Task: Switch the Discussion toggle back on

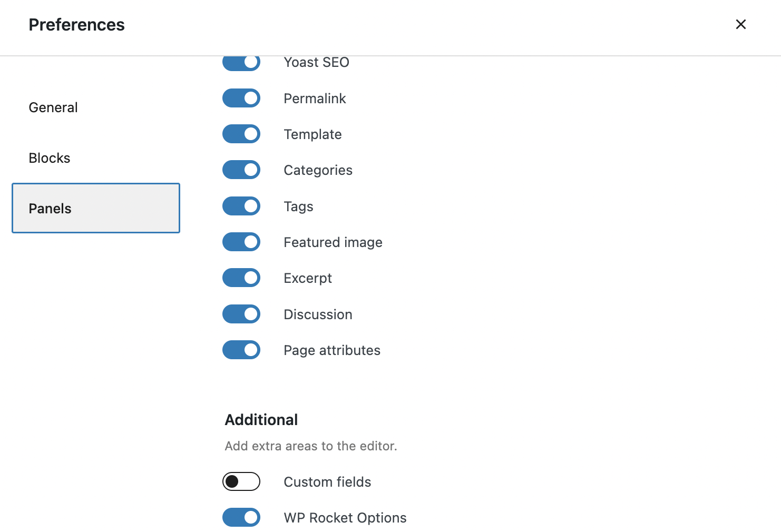Action: click(x=241, y=314)
